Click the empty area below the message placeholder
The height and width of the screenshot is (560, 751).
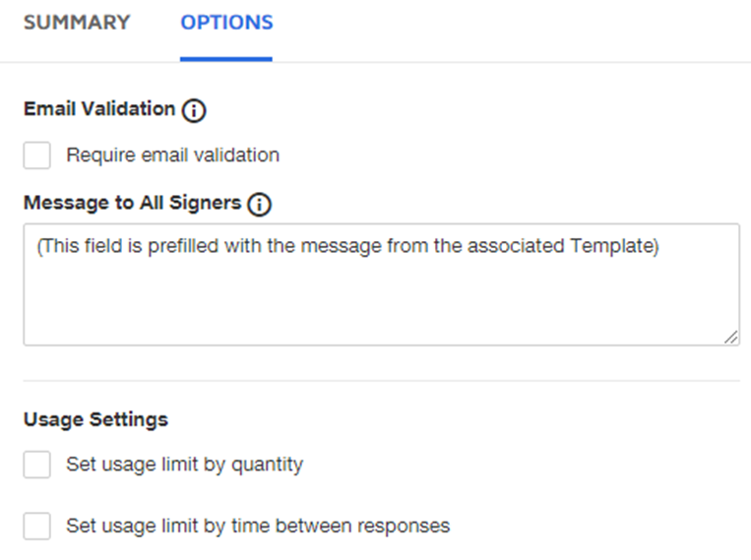pyautogui.click(x=381, y=305)
